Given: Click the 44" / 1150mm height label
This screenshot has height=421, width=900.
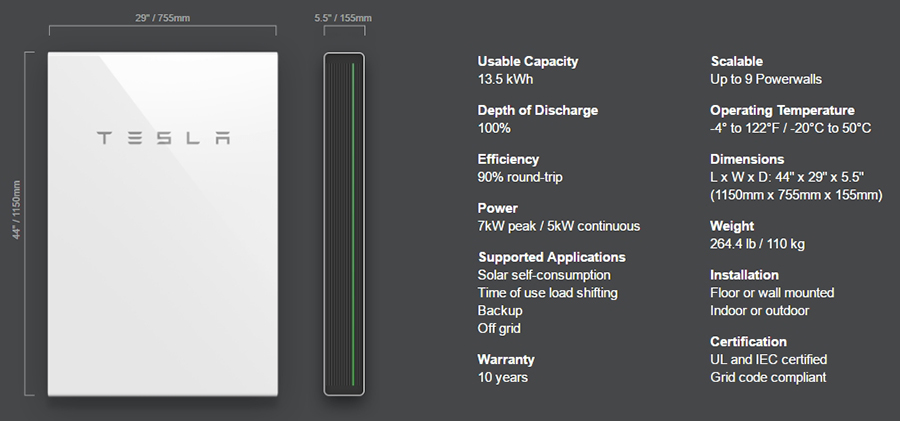Looking at the screenshot, I should 16,210.
